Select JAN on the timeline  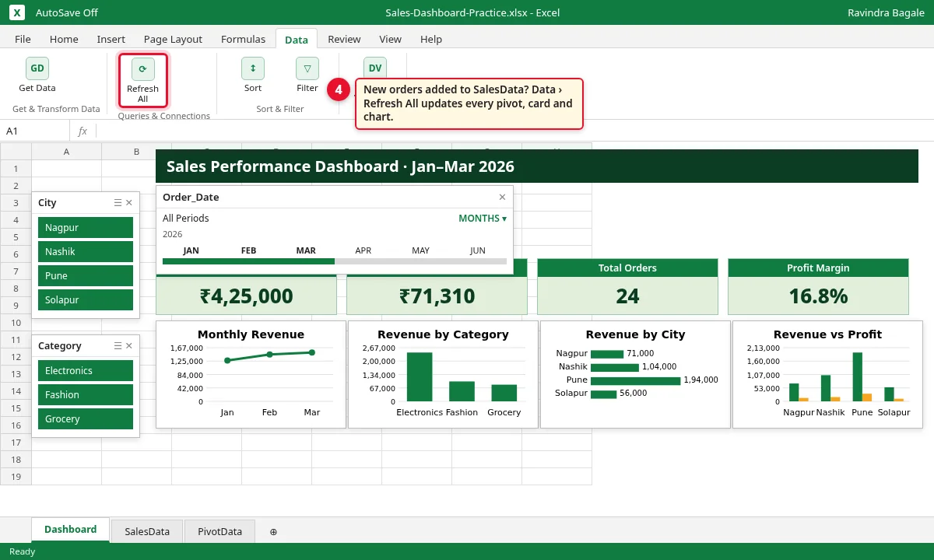[x=191, y=250]
